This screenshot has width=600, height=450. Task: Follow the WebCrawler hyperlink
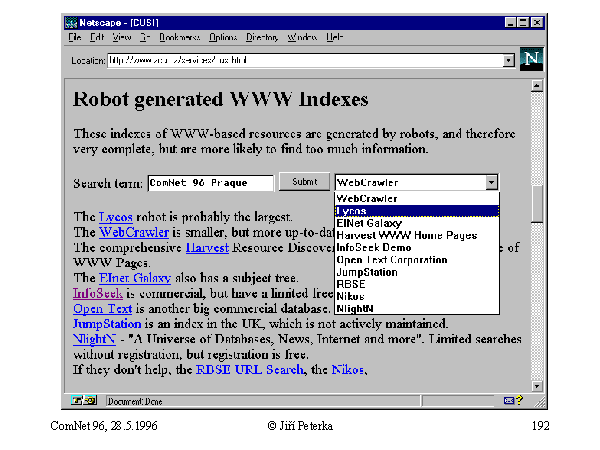click(x=134, y=232)
